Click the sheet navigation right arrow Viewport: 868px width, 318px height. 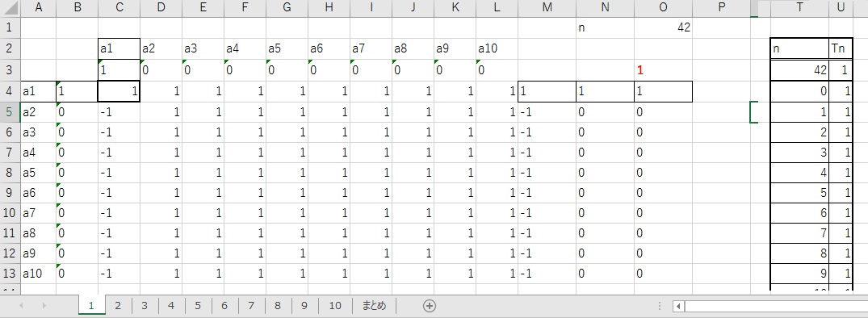44,306
